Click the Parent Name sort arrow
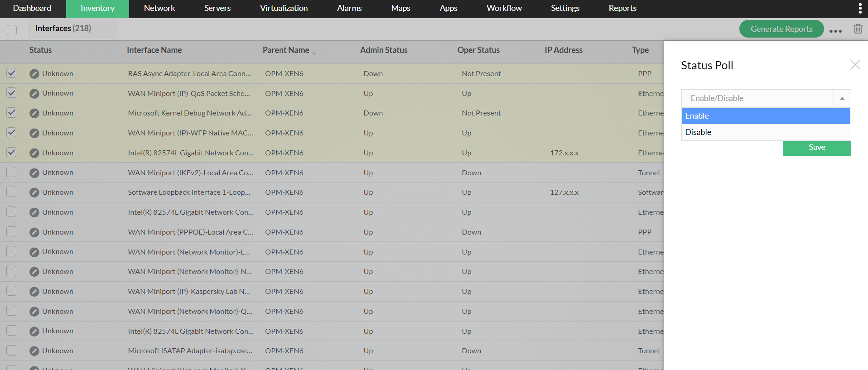This screenshot has height=370, width=868. pos(314,53)
